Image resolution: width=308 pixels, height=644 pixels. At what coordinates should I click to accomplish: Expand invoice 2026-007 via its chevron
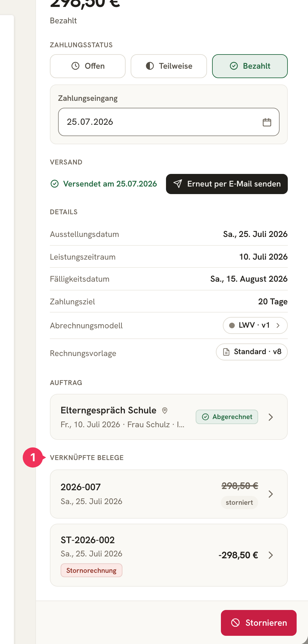click(270, 494)
